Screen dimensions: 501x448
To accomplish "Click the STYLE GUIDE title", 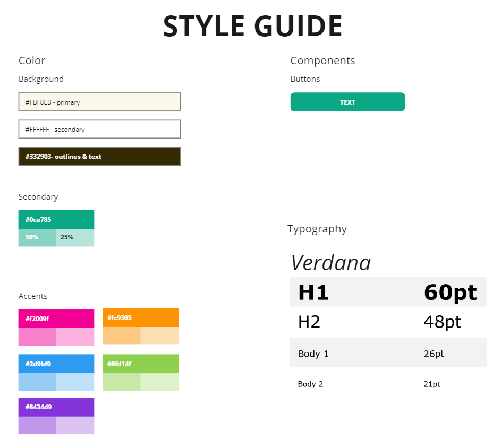I will pyautogui.click(x=253, y=26).
